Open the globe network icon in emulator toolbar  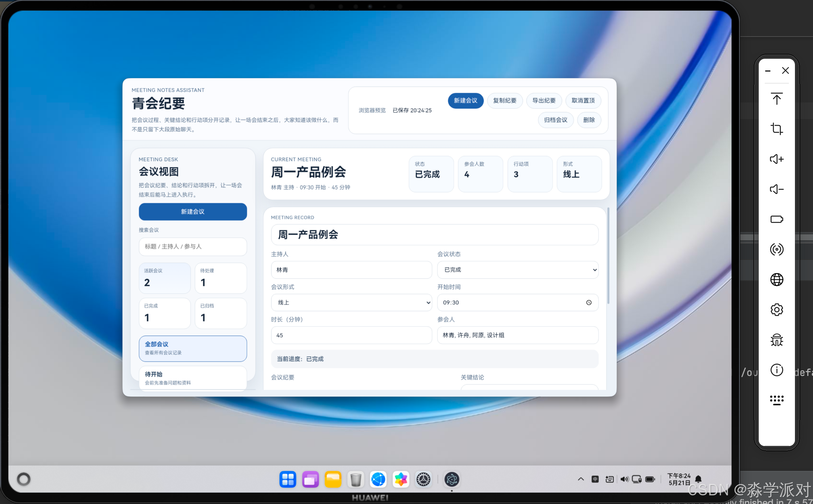point(776,279)
